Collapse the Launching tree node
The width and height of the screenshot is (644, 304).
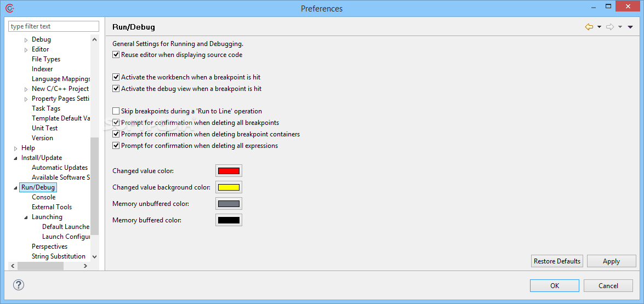(x=26, y=217)
